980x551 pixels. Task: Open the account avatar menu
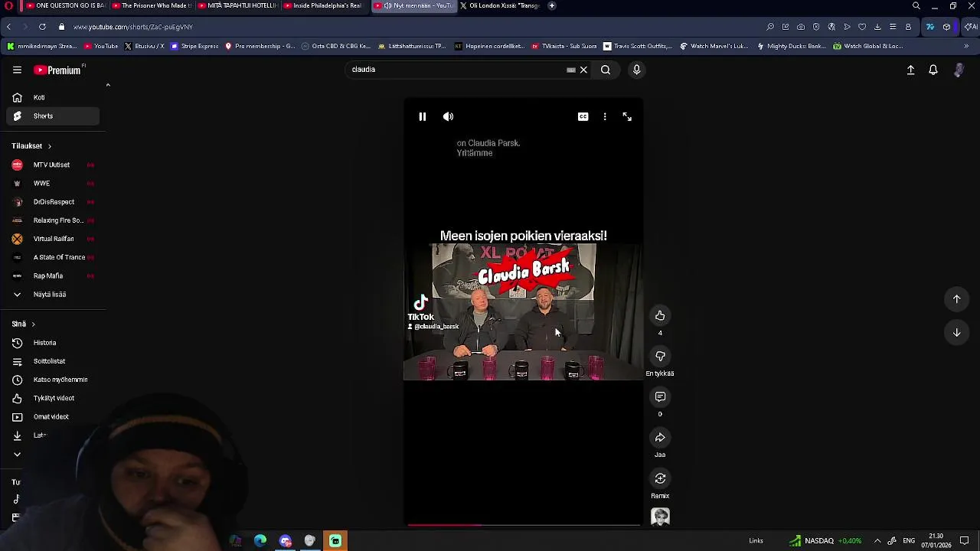959,70
